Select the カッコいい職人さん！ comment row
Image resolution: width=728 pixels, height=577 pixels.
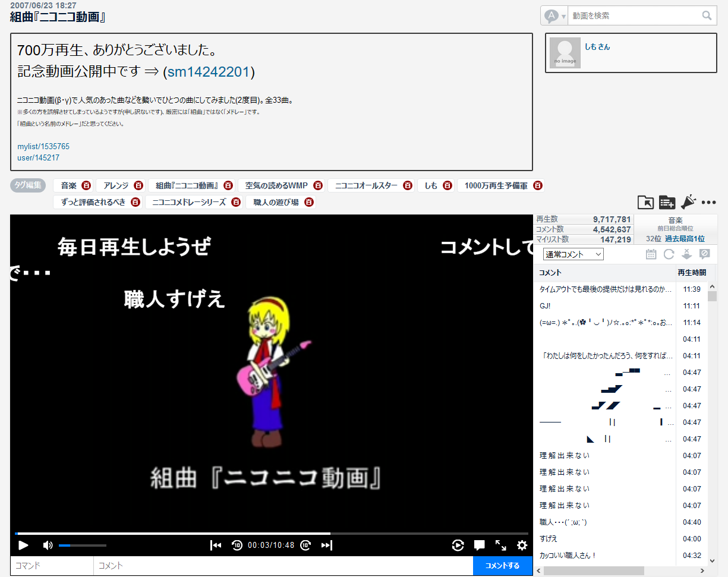pyautogui.click(x=620, y=556)
